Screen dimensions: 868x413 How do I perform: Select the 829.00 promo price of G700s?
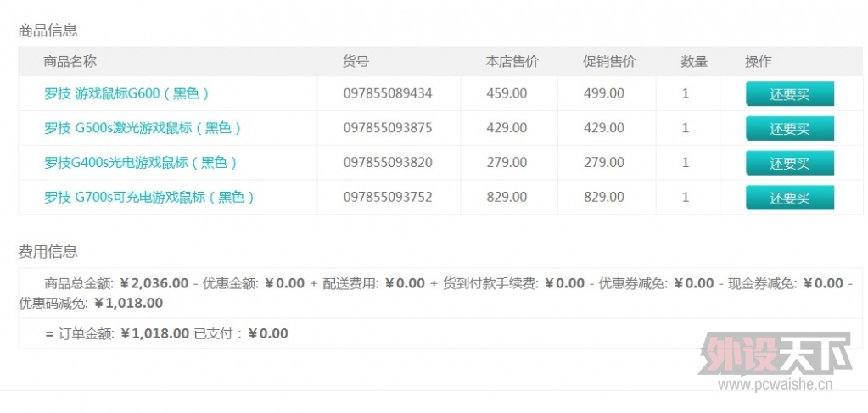point(604,197)
